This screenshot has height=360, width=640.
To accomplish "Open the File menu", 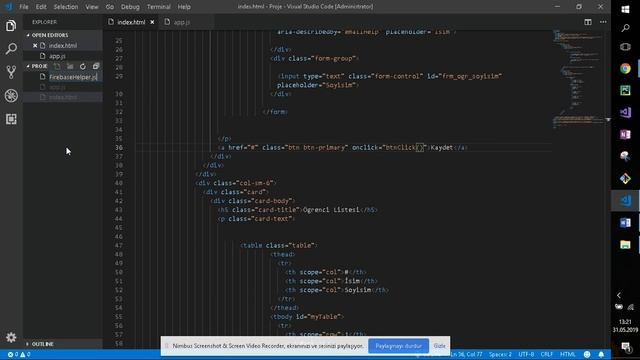I will point(24,7).
